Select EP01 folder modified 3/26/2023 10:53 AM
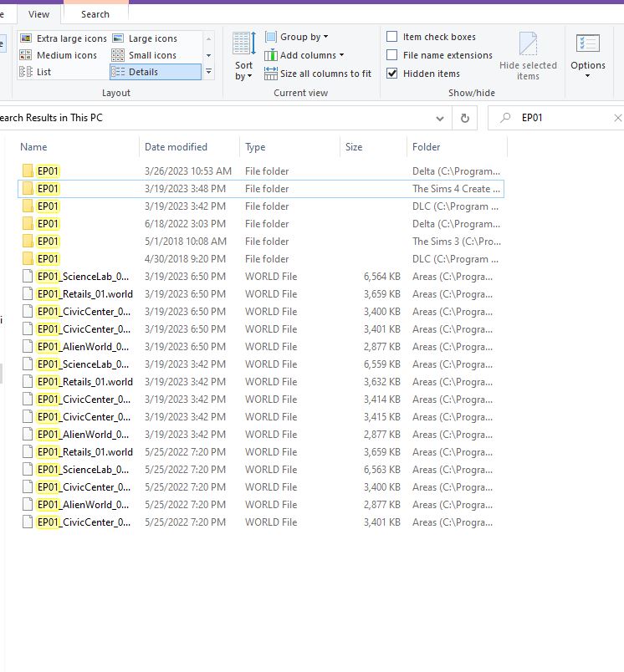624x672 pixels. pyautogui.click(x=261, y=171)
